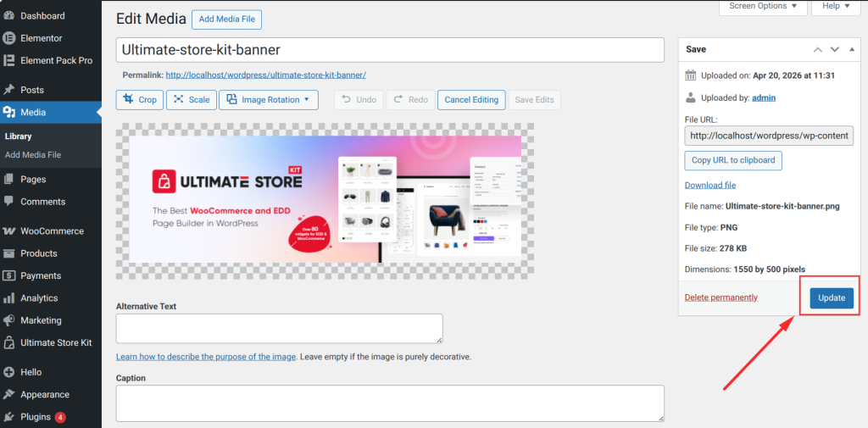Click the Undo button
The image size is (868, 428).
click(x=359, y=100)
